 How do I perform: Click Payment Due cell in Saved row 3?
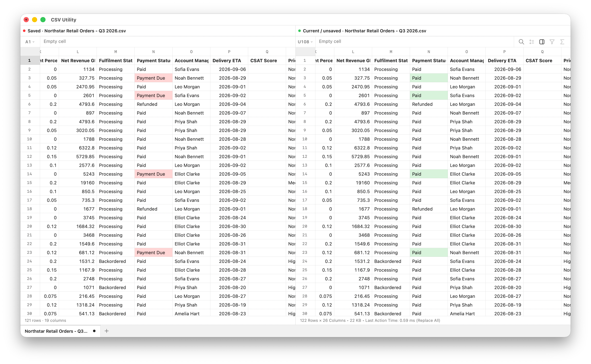click(153, 78)
